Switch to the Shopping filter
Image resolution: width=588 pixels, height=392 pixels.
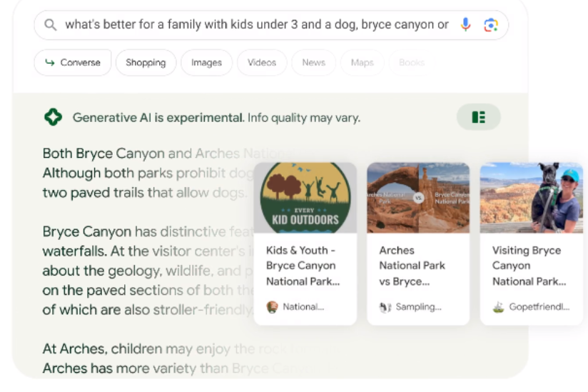(146, 63)
